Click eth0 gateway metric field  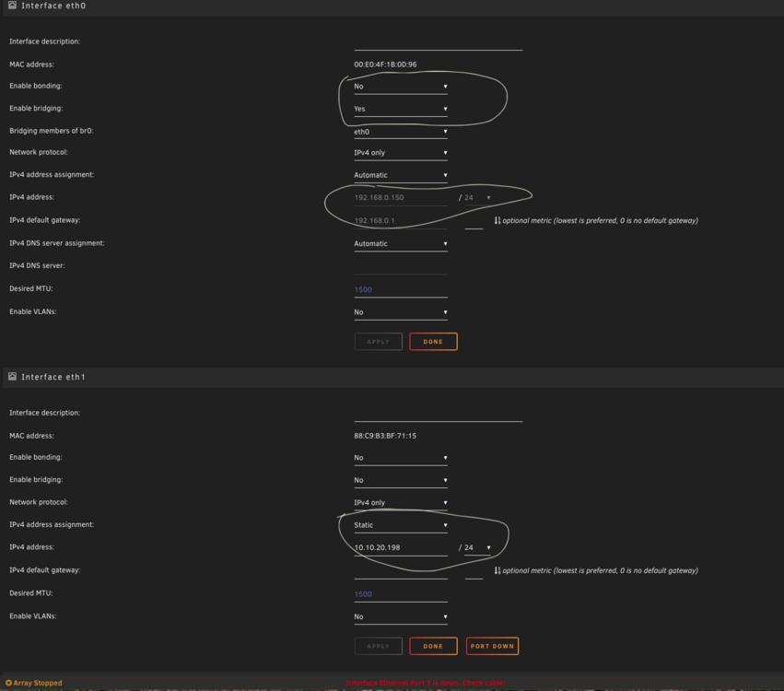pyautogui.click(x=474, y=222)
